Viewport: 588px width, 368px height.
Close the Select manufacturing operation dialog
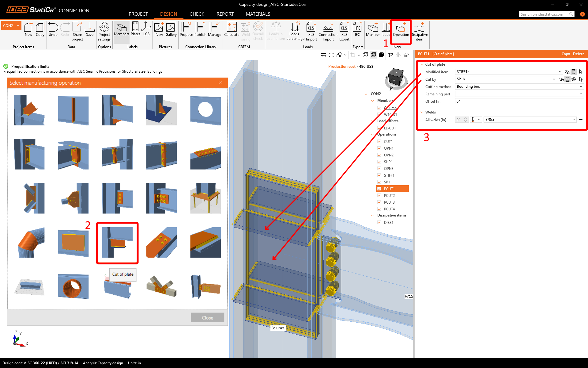pyautogui.click(x=220, y=83)
